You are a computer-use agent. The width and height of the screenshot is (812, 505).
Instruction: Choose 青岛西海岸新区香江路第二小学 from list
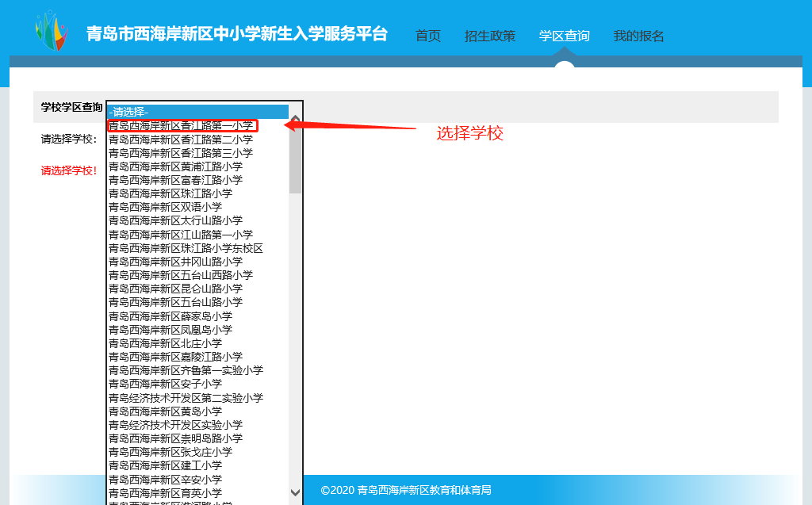197,140
